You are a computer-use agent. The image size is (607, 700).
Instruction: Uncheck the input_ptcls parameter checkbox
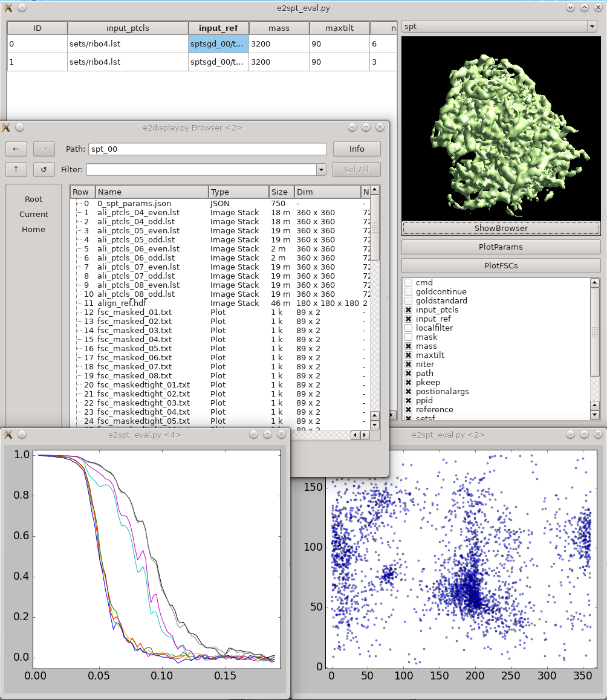pyautogui.click(x=408, y=310)
